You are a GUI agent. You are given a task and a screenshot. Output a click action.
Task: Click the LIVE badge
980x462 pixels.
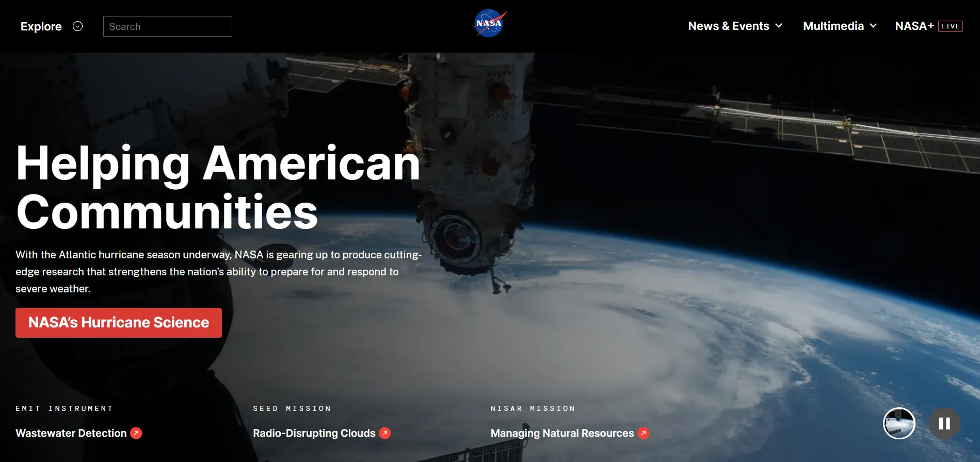(x=951, y=26)
